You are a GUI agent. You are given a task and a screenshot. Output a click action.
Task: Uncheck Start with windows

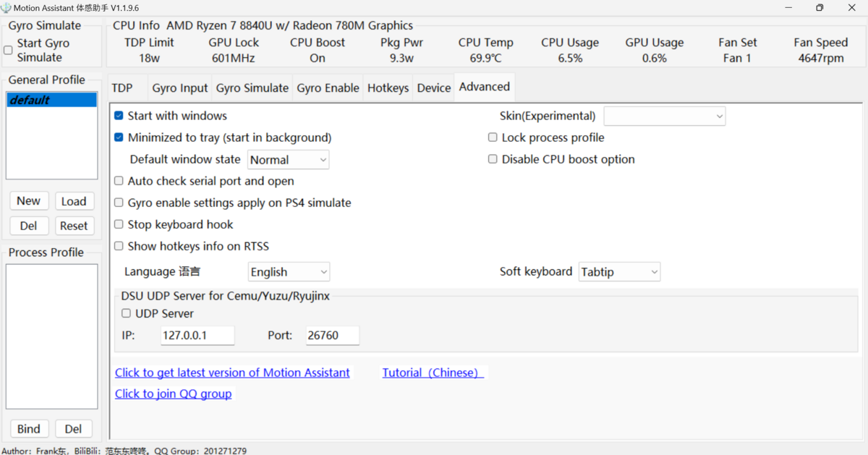119,116
